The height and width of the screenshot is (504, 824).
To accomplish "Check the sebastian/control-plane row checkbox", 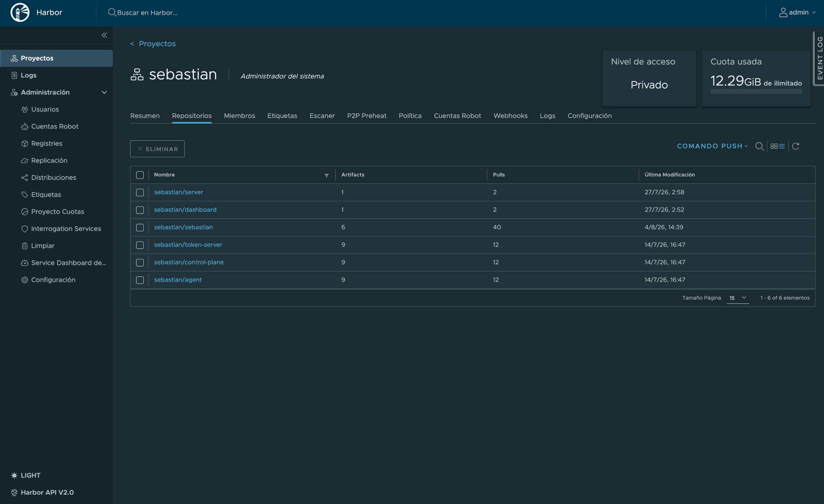I will tap(140, 263).
